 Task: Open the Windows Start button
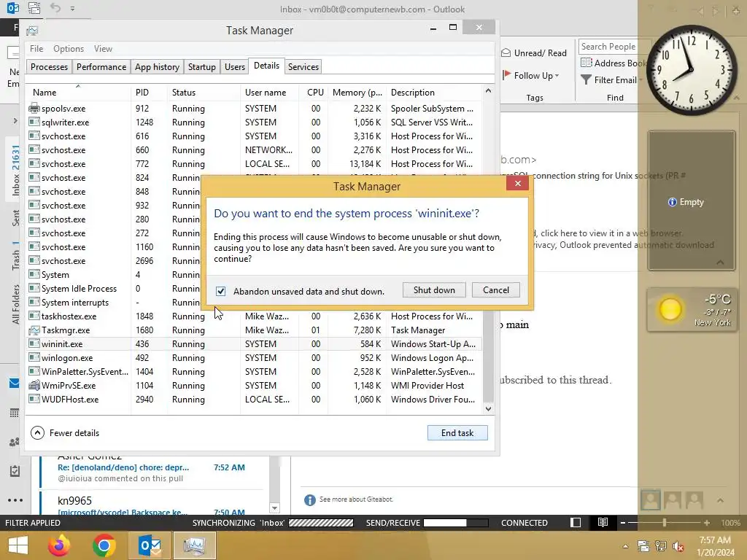18,545
